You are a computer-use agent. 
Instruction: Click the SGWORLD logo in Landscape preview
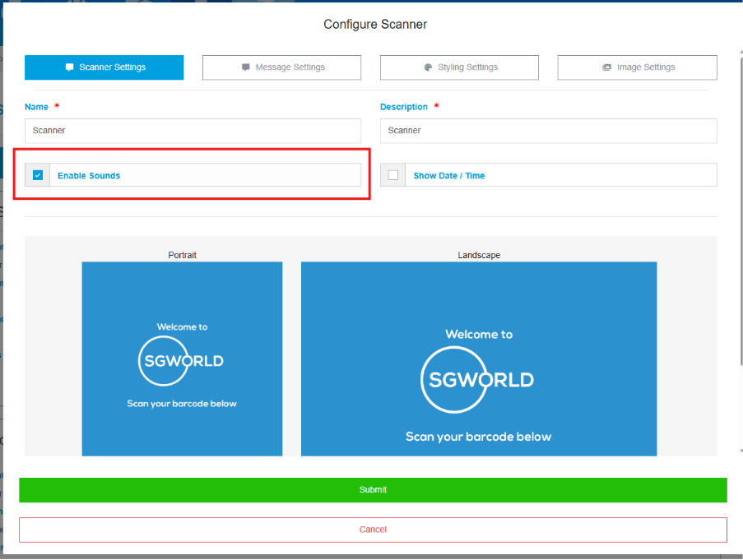[478, 379]
